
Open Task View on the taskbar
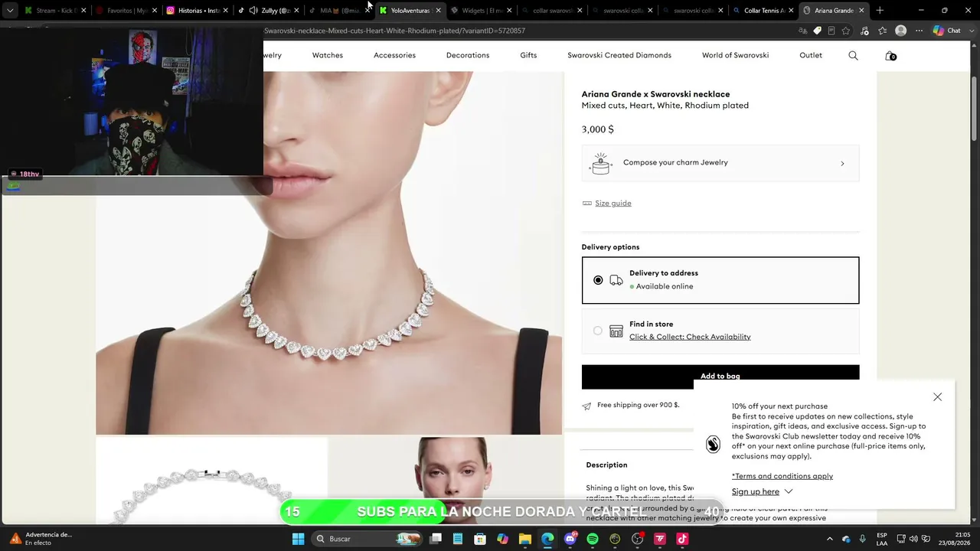(x=436, y=539)
